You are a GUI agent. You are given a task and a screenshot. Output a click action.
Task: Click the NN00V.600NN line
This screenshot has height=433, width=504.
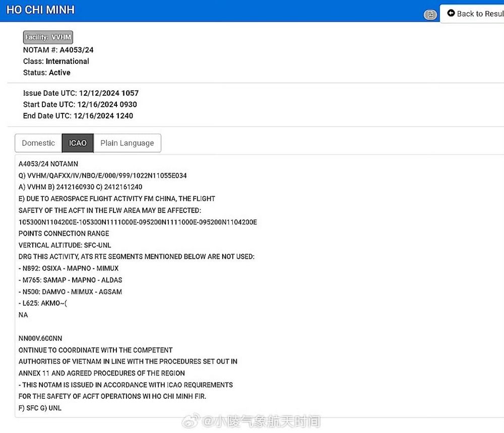pos(40,338)
